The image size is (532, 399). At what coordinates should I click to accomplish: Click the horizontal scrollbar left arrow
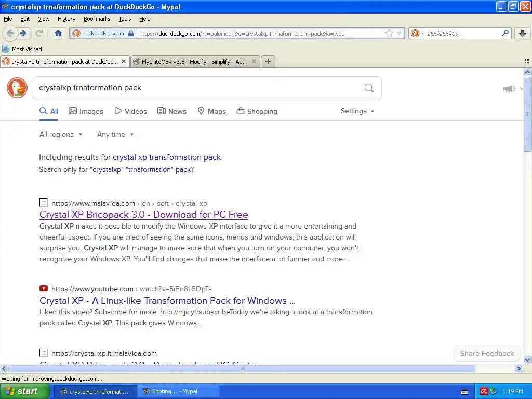[4, 368]
